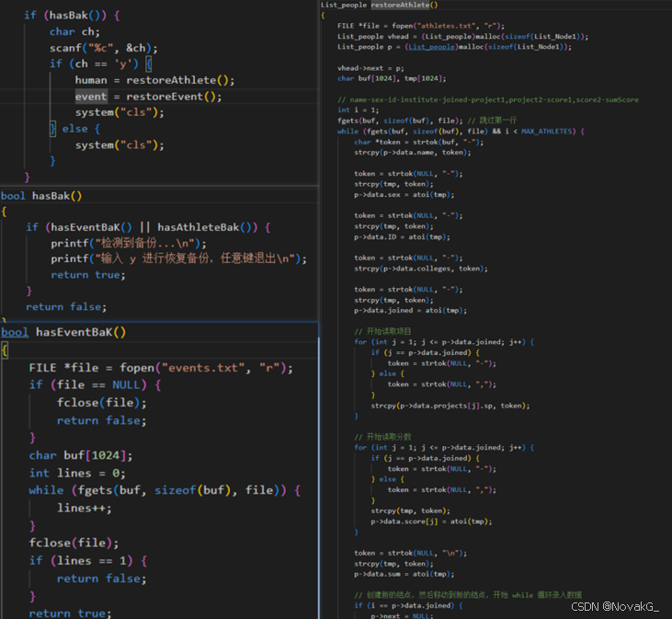Click the 'vhead->next = p;' line
This screenshot has width=672, height=619.
click(x=370, y=68)
